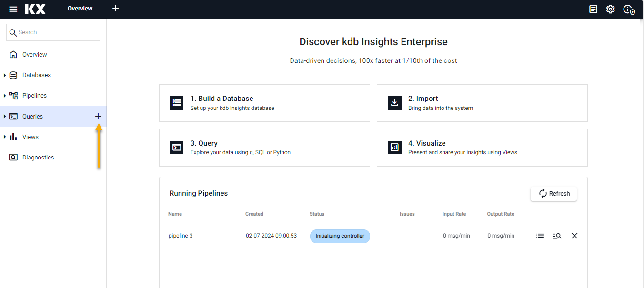
Task: Click the Running Pipelines heading
Action: click(199, 193)
